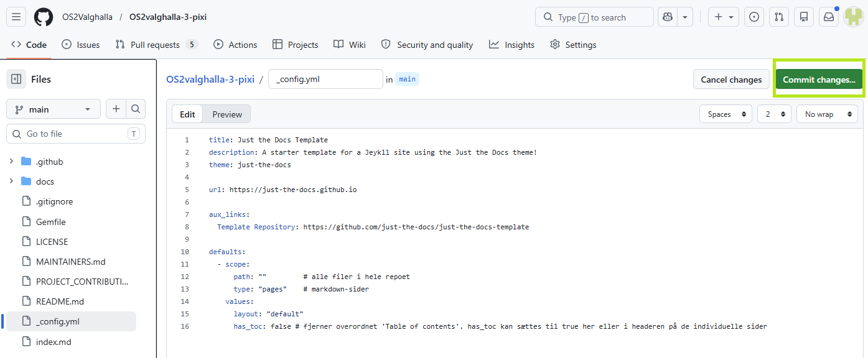
Task: Click the 'has_toc: false' line
Action: click(x=500, y=326)
